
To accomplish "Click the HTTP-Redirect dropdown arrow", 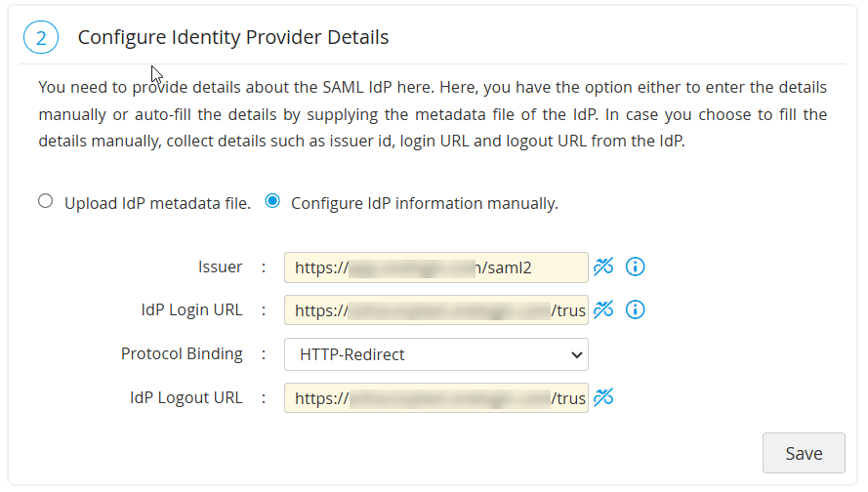I will click(574, 354).
